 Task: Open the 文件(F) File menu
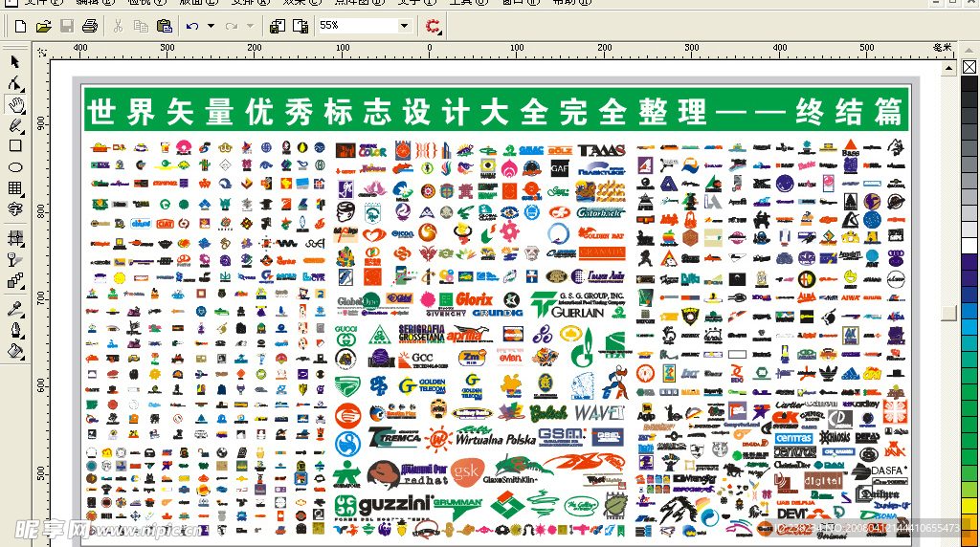[x=42, y=2]
